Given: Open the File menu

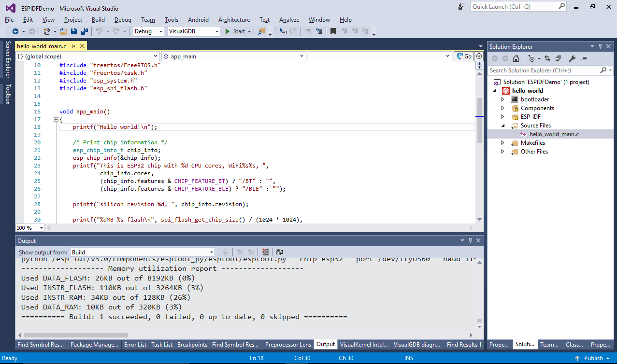Looking at the screenshot, I should (9, 20).
